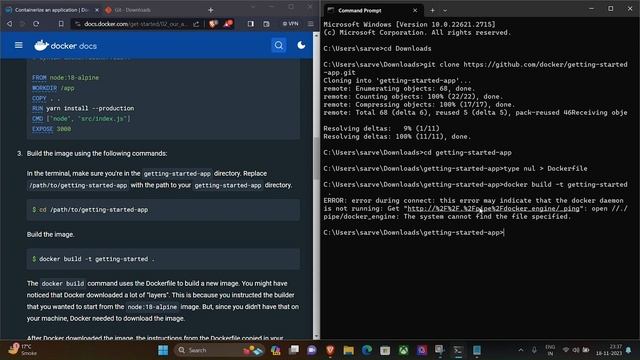Viewport: 640px width, 360px height.
Task: Click 'RUN yarn install --production' line
Action: point(83,108)
